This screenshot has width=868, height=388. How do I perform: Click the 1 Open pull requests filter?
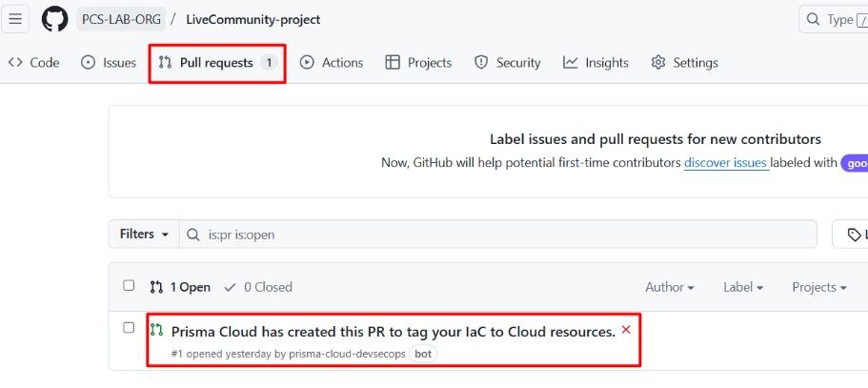(x=180, y=287)
